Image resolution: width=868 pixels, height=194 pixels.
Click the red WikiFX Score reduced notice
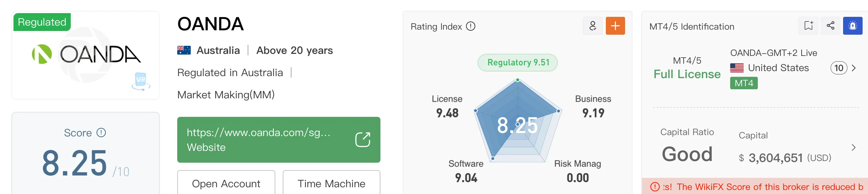click(755, 187)
